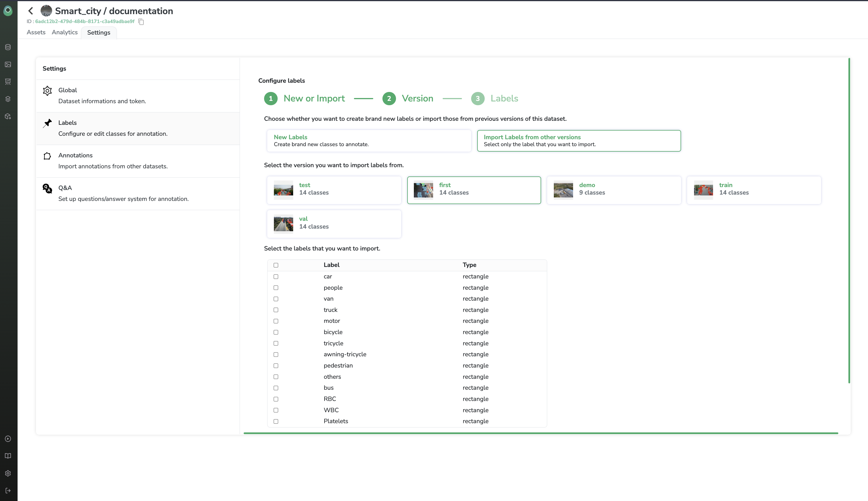
Task: Check the 'car' label checkbox
Action: pos(276,277)
